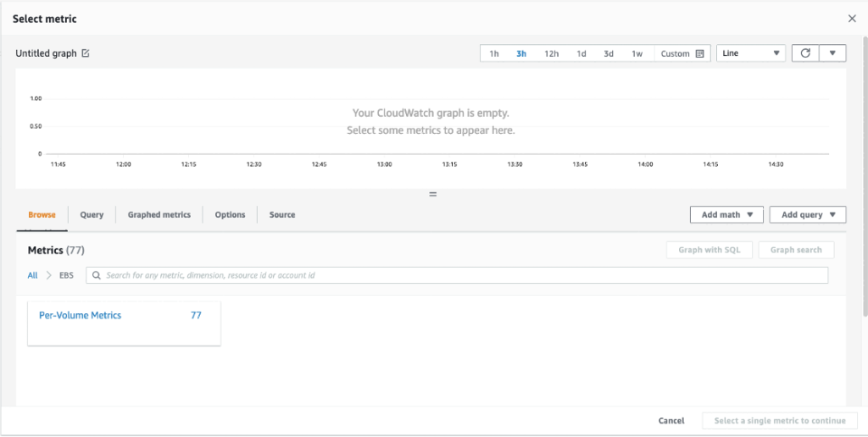Go to All metrics breadcrumb

[x=33, y=275]
